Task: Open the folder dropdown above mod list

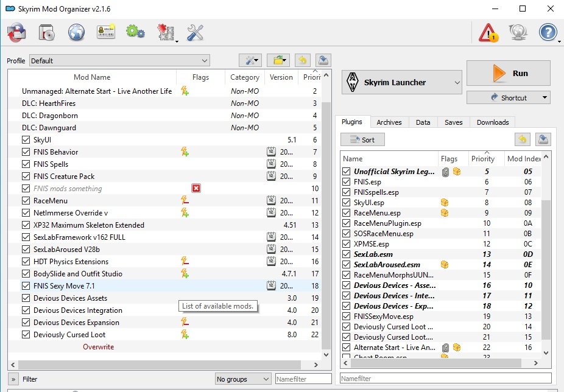Action: click(x=278, y=60)
